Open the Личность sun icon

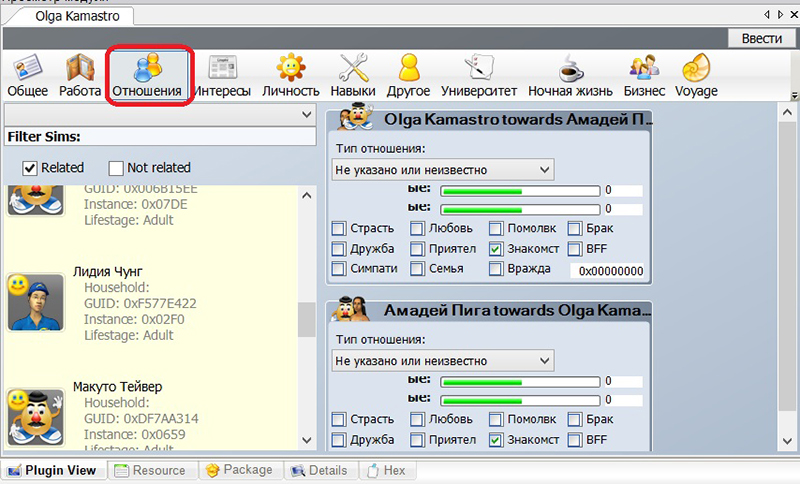pyautogui.click(x=290, y=76)
